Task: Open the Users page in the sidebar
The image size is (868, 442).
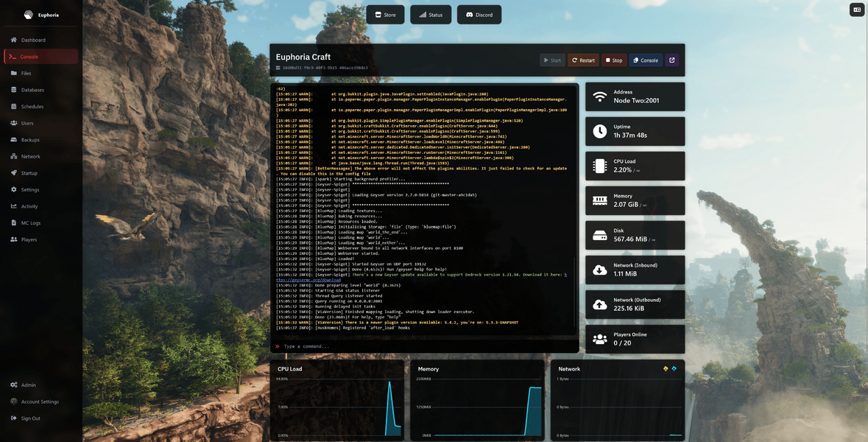Action: coord(40,123)
